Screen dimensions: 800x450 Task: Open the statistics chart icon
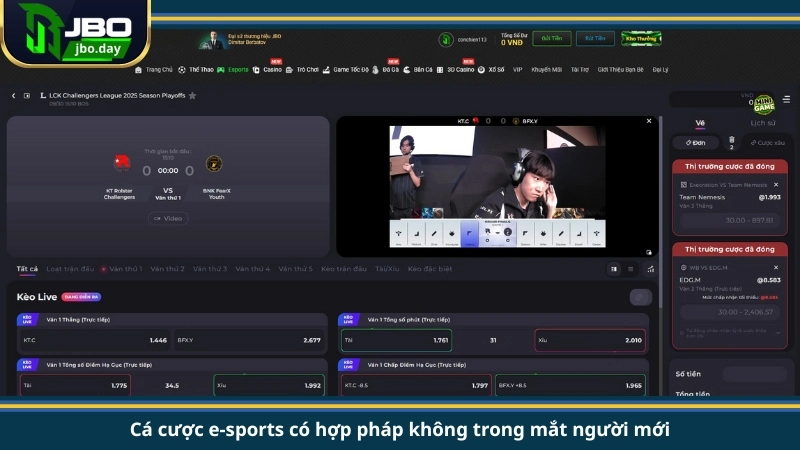coord(651,269)
